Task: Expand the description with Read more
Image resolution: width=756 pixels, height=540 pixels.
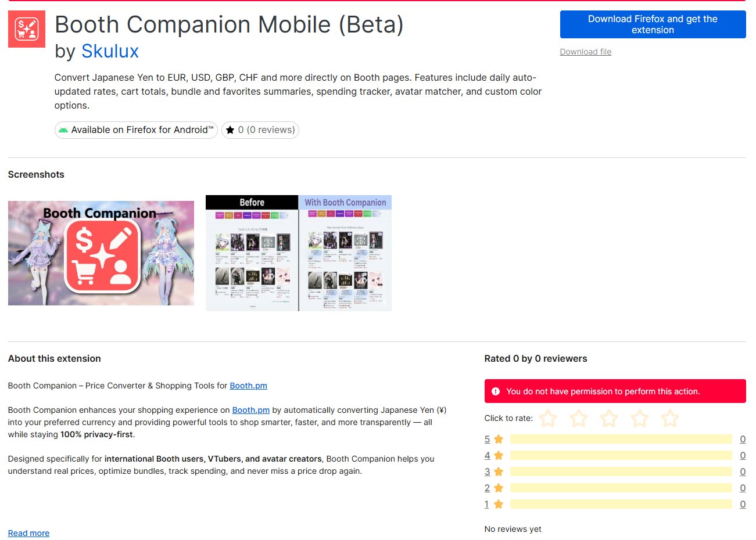Action: pyautogui.click(x=28, y=532)
